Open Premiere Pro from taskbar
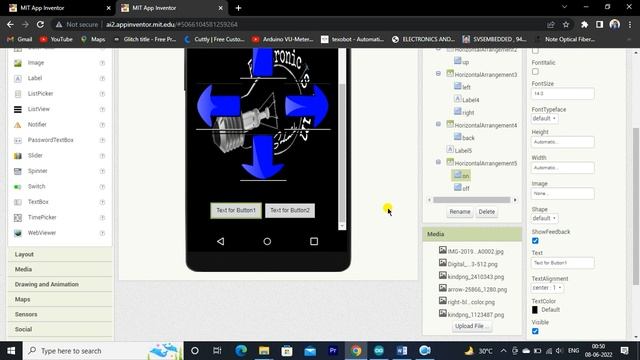This screenshot has height=360, width=640. pyautogui.click(x=333, y=351)
